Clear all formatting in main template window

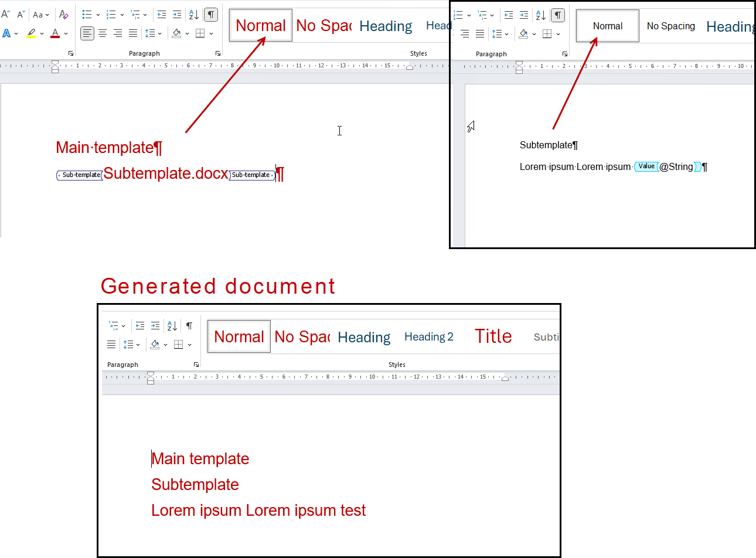64,14
